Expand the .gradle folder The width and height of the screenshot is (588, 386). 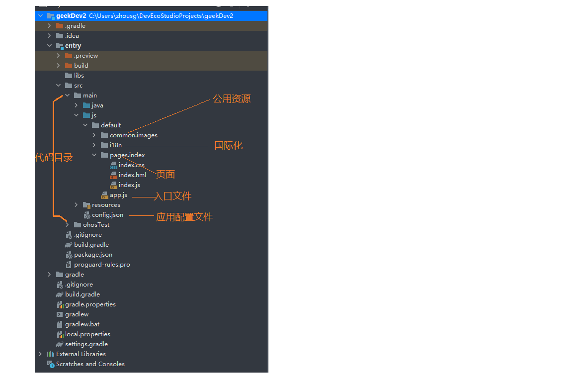pos(49,26)
